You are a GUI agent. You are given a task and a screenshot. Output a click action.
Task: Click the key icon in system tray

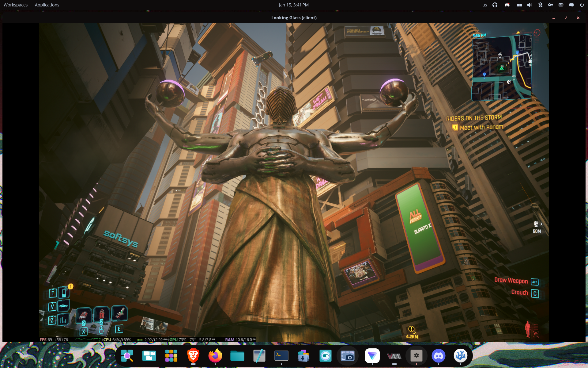click(x=551, y=5)
